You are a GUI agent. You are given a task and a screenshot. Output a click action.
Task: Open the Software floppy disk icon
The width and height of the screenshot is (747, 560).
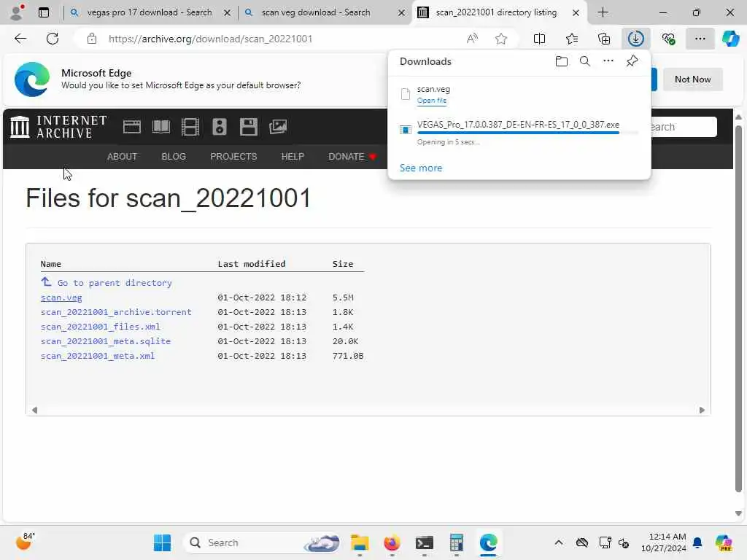tap(249, 127)
